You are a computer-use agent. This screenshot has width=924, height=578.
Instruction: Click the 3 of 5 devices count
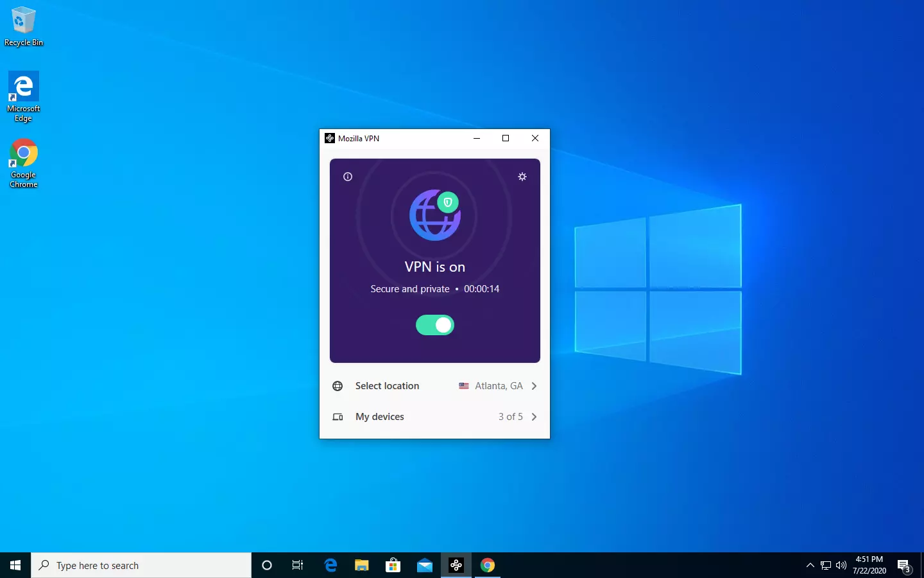click(x=511, y=417)
